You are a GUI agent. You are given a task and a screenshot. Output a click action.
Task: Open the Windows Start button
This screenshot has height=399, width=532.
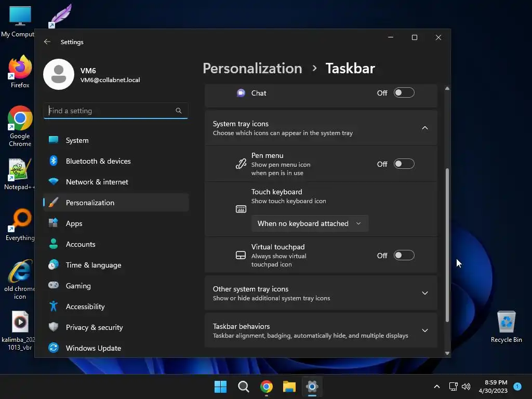[220, 387]
